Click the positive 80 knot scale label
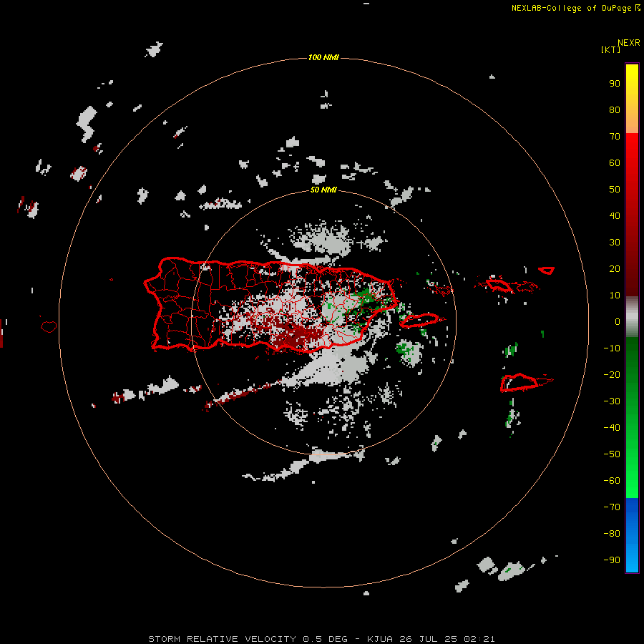 pos(615,109)
